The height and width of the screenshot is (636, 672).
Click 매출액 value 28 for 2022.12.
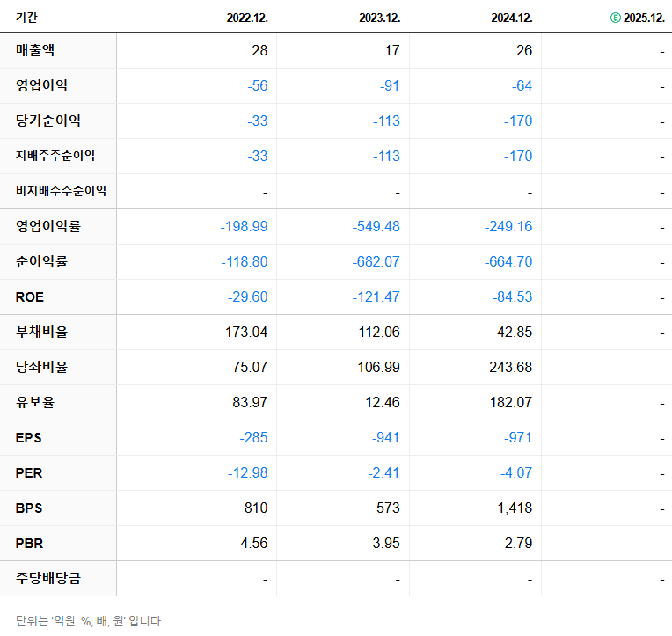coord(259,50)
